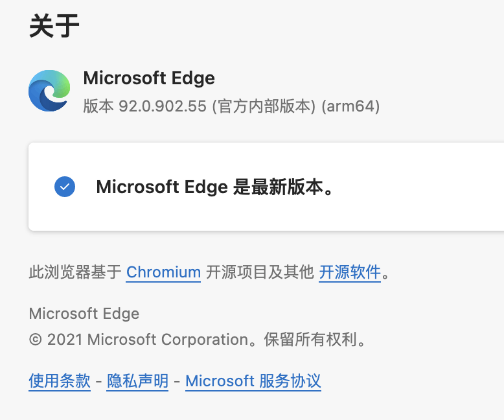The width and height of the screenshot is (504, 420).
Task: Open the Chromium link
Action: click(x=163, y=272)
